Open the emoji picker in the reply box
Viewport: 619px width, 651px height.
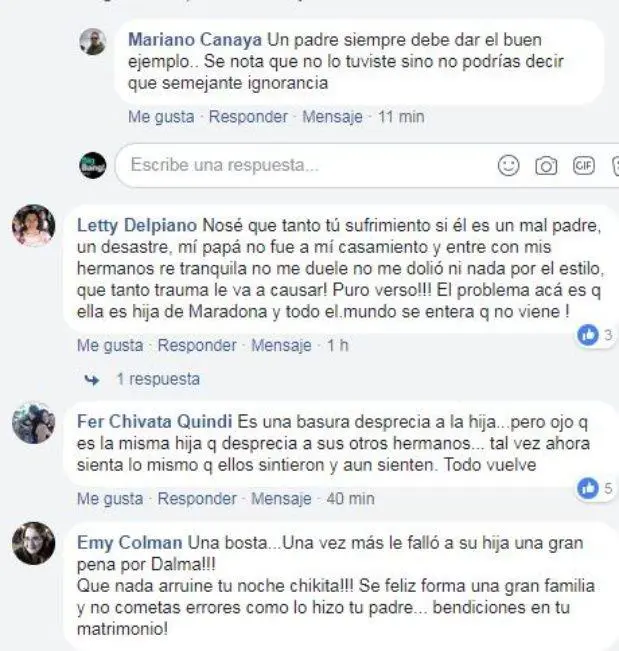pyautogui.click(x=508, y=165)
